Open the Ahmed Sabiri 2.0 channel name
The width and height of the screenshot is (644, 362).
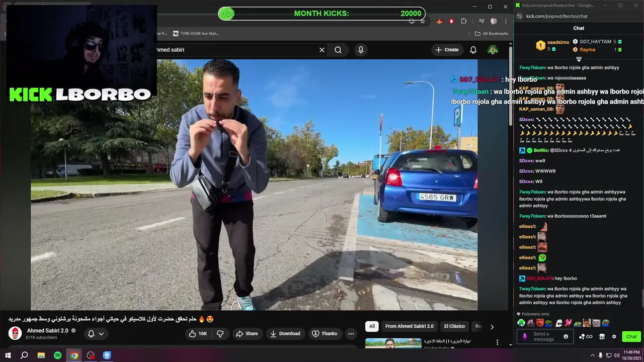tap(47, 331)
